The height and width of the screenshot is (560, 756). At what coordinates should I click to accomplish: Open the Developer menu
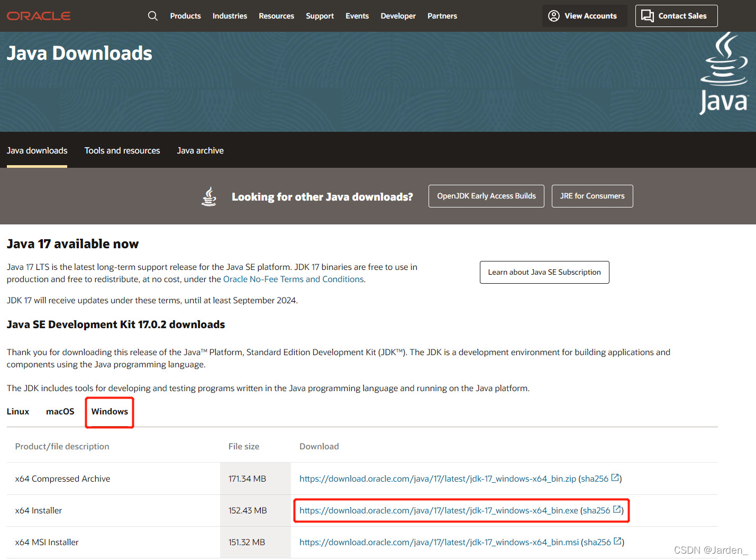[398, 16]
